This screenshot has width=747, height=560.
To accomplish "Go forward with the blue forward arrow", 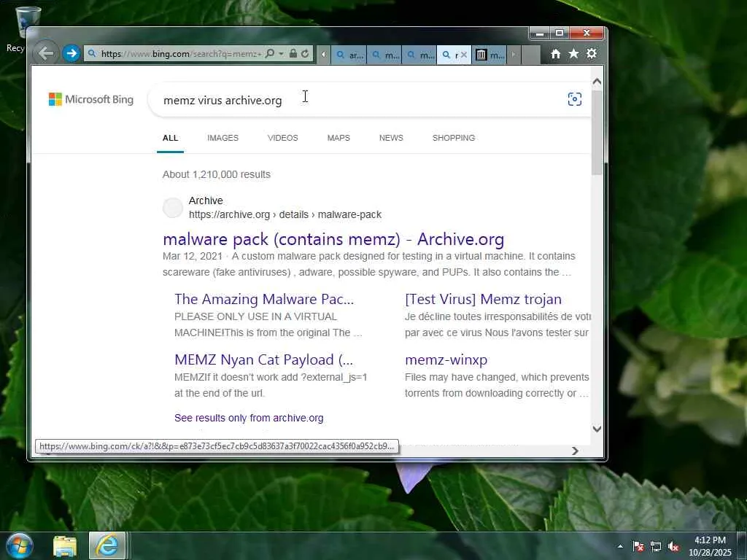I will [x=71, y=53].
